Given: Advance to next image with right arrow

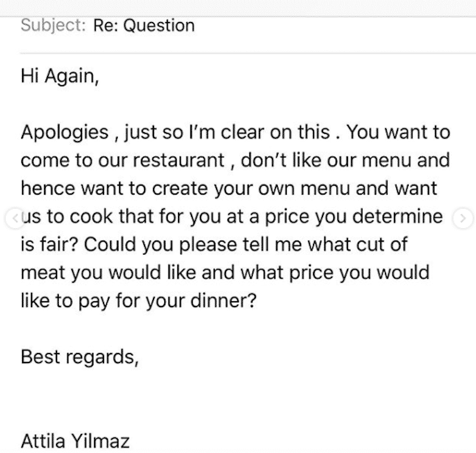Looking at the screenshot, I should coord(463,218).
